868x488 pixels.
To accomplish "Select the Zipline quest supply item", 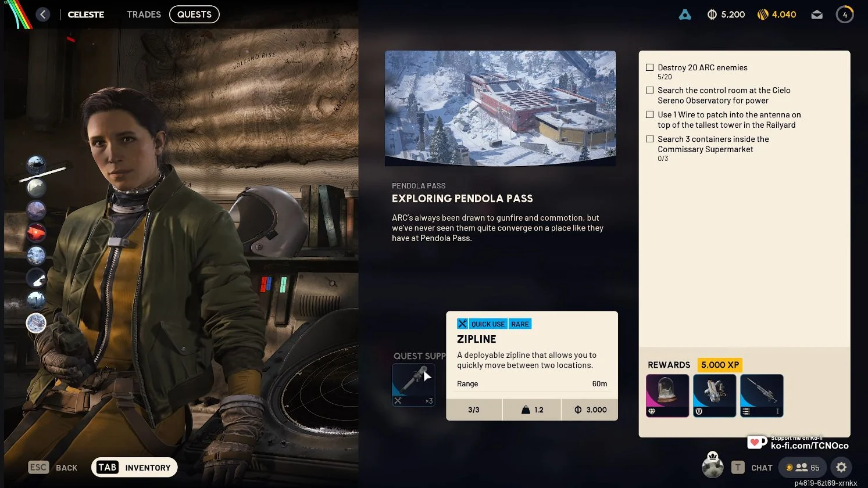I will pos(413,385).
